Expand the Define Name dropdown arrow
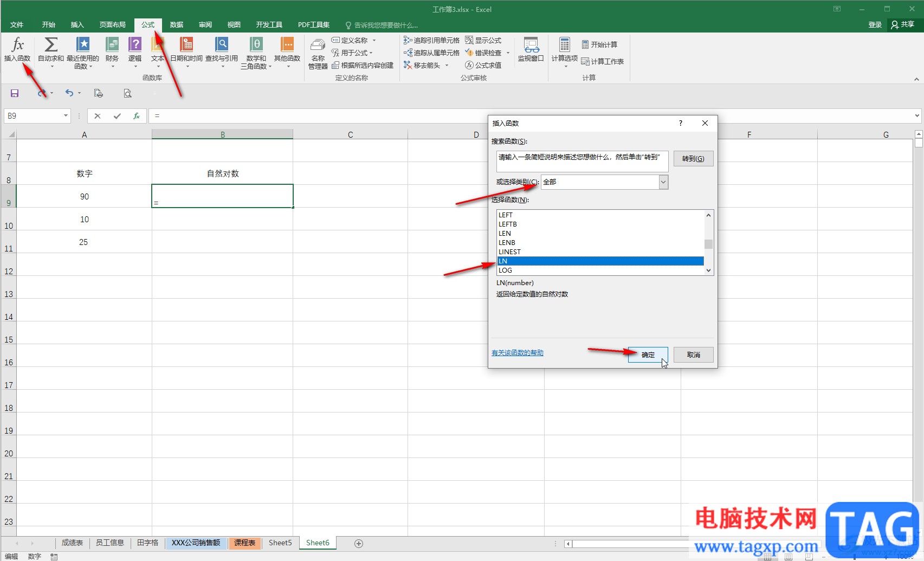 [x=374, y=40]
